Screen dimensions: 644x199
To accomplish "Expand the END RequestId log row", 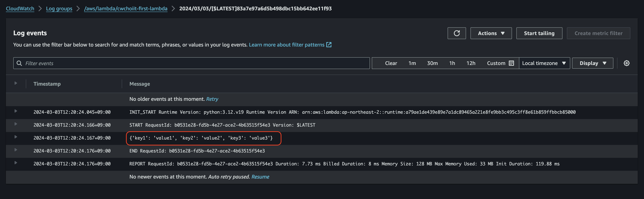I will (16, 150).
